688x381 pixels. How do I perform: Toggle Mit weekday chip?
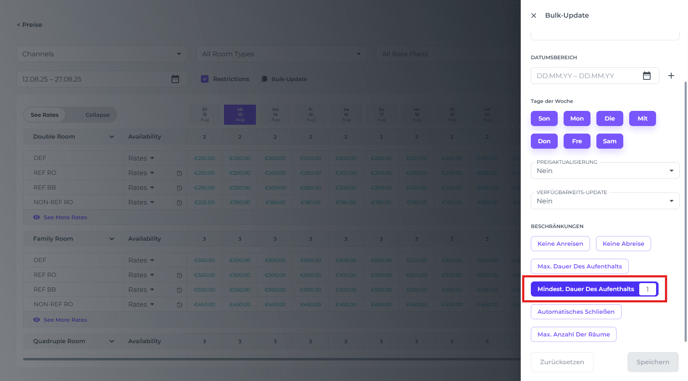pos(642,119)
